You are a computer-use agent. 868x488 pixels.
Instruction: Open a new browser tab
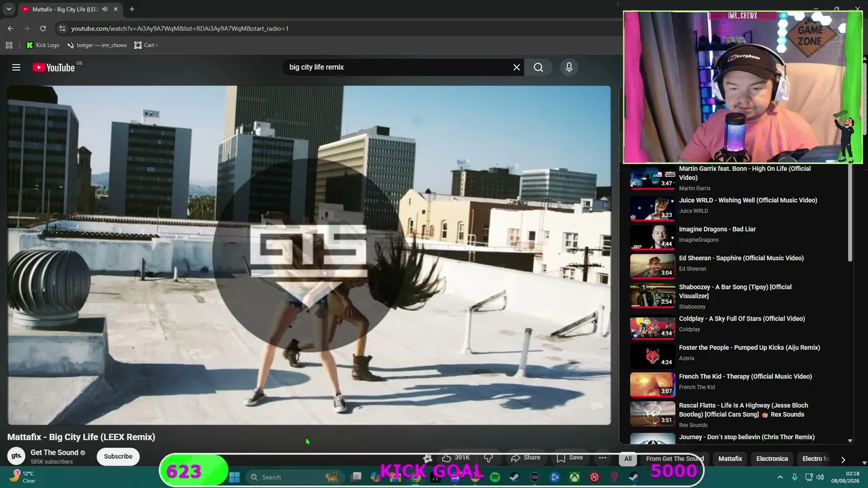point(132,9)
